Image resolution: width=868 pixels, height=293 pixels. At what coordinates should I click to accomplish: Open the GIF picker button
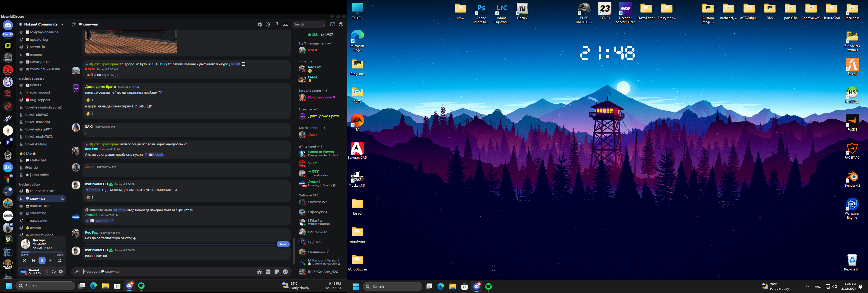268,272
